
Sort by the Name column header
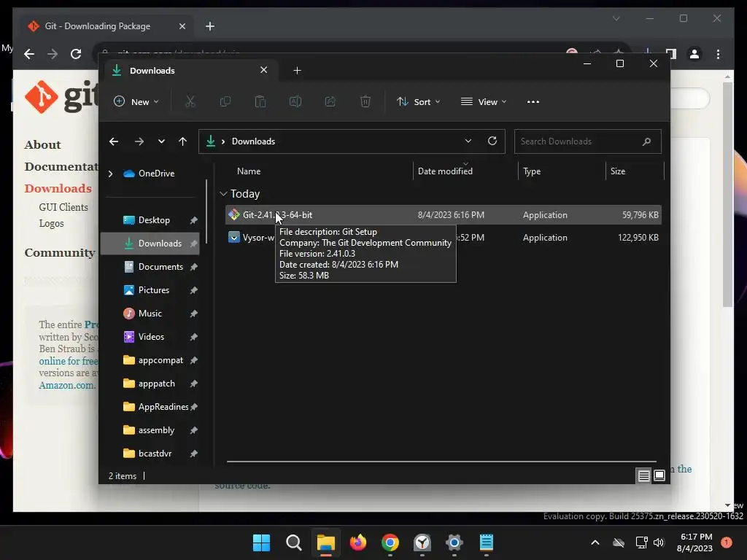coord(249,171)
